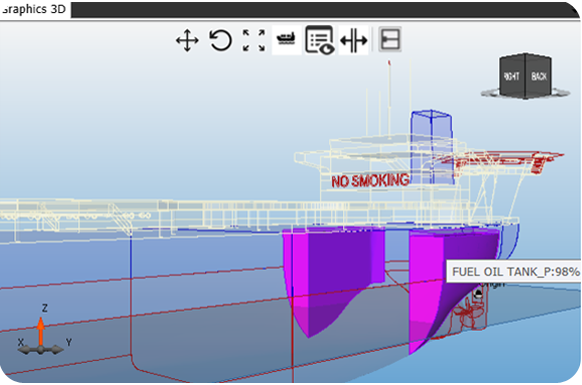Select the pan (four-arrow move) tool
The height and width of the screenshot is (385, 582).
pyautogui.click(x=187, y=40)
